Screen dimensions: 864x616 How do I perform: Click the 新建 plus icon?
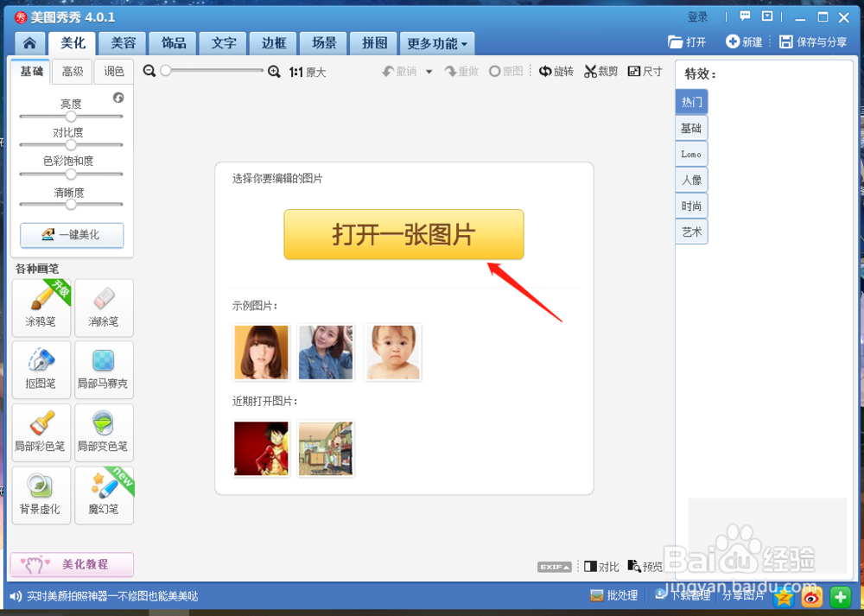(744, 41)
